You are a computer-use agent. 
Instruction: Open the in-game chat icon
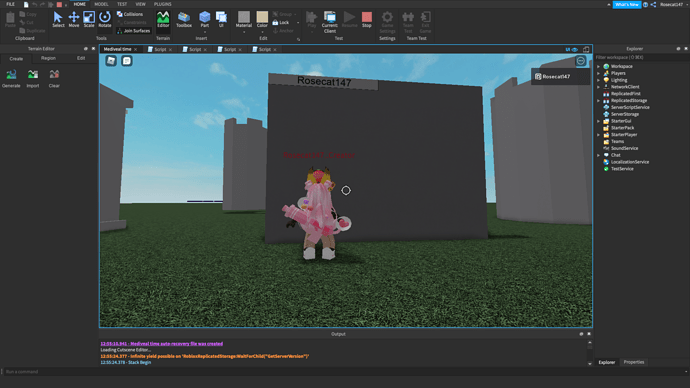click(x=127, y=61)
